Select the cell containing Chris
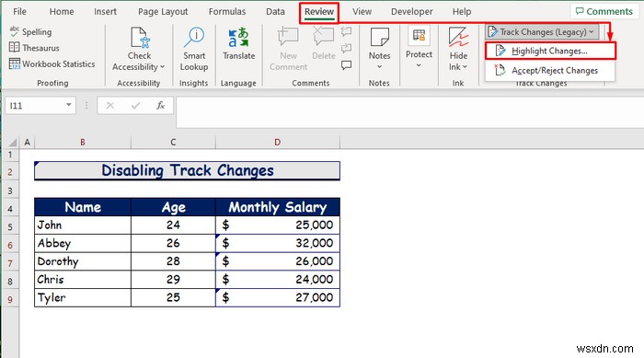 tap(83, 280)
